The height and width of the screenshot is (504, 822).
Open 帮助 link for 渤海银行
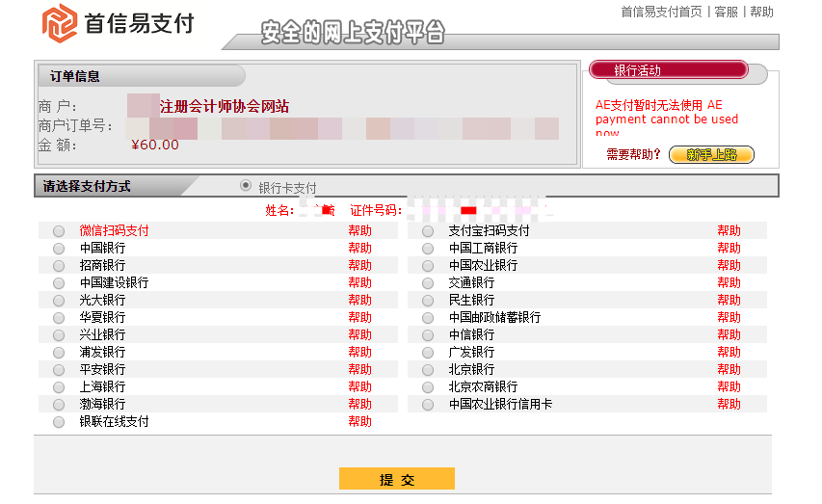click(x=360, y=404)
